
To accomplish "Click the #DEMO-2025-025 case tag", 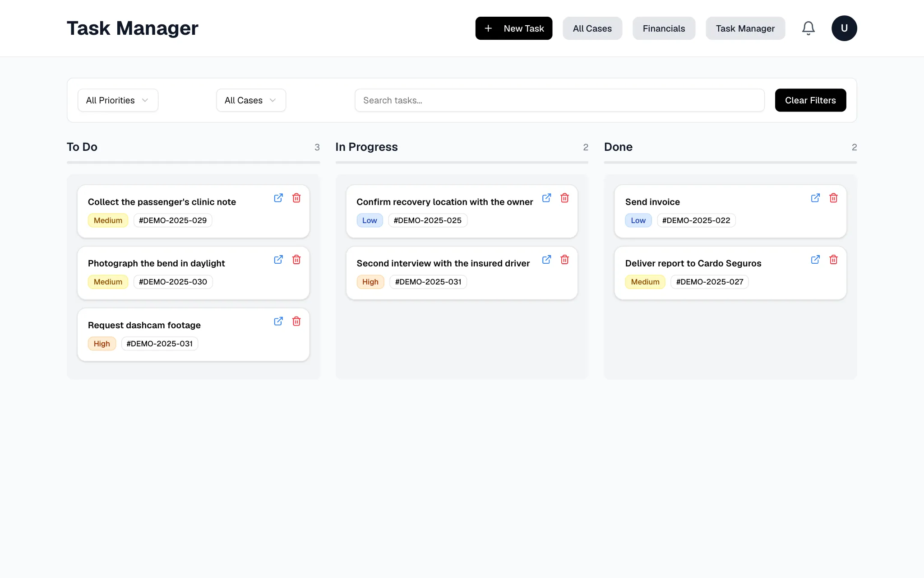I will point(428,220).
